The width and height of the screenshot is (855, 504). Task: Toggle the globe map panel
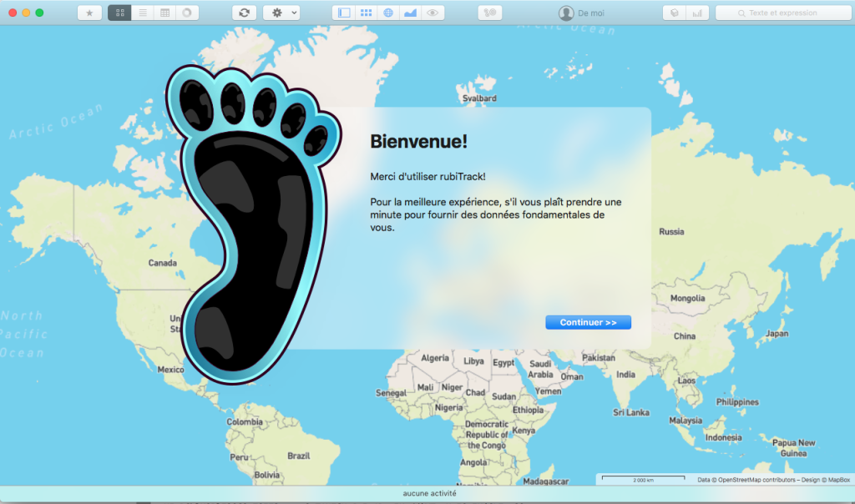(387, 13)
